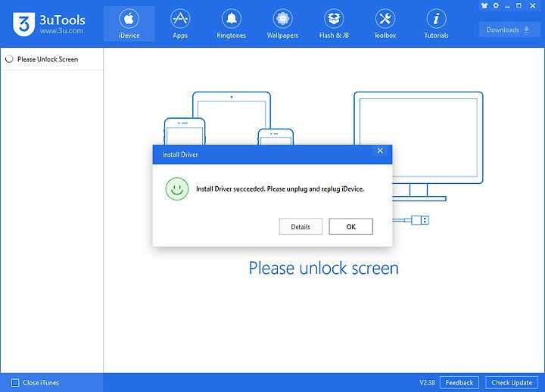Click the loading spinner in sidebar
545x392 pixels.
coord(9,59)
